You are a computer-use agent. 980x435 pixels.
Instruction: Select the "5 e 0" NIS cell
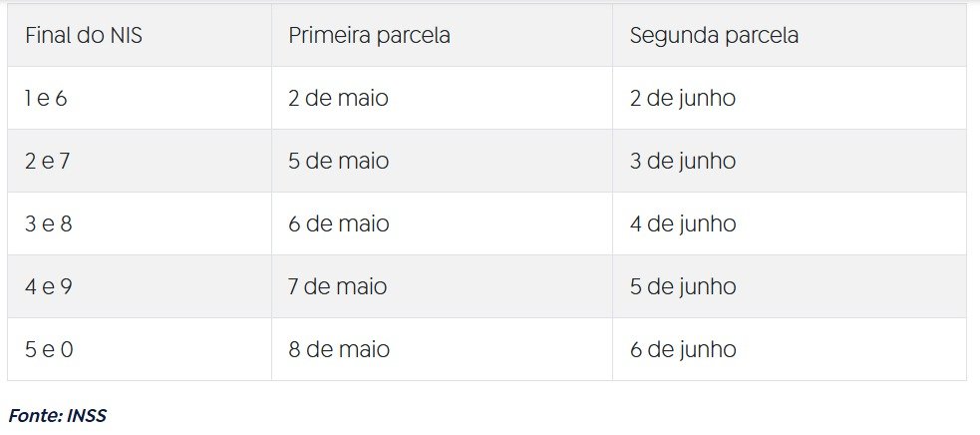click(x=48, y=350)
